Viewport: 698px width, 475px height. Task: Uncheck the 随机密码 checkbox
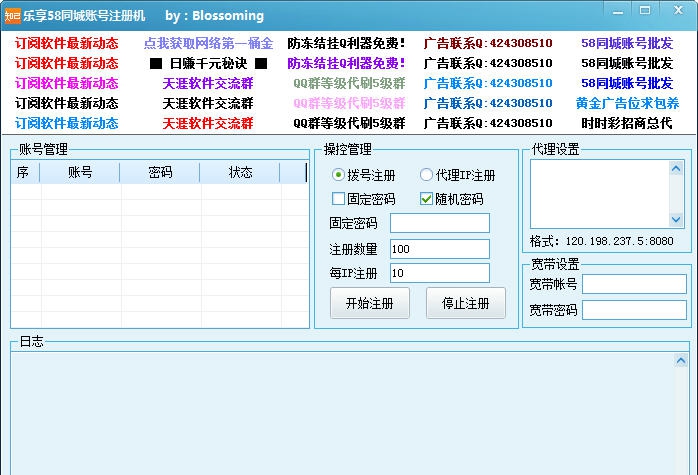pos(426,199)
